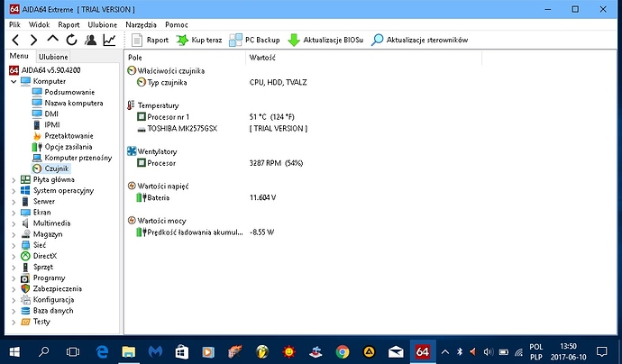This screenshot has width=622, height=364.
Task: Select the AIDA64 v5.90.4200 root node
Action: click(50, 70)
